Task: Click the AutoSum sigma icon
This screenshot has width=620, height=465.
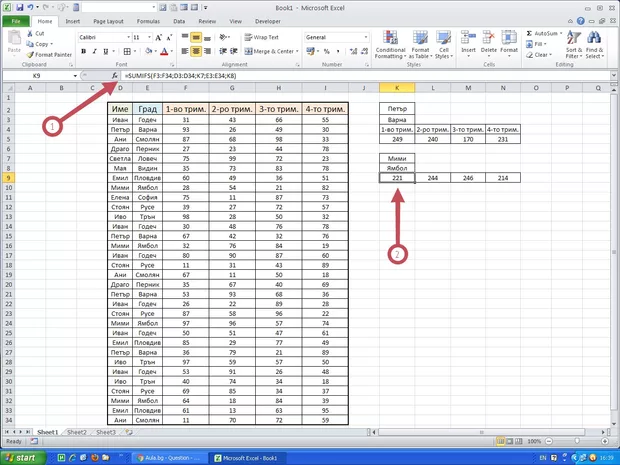Action: 528,33
